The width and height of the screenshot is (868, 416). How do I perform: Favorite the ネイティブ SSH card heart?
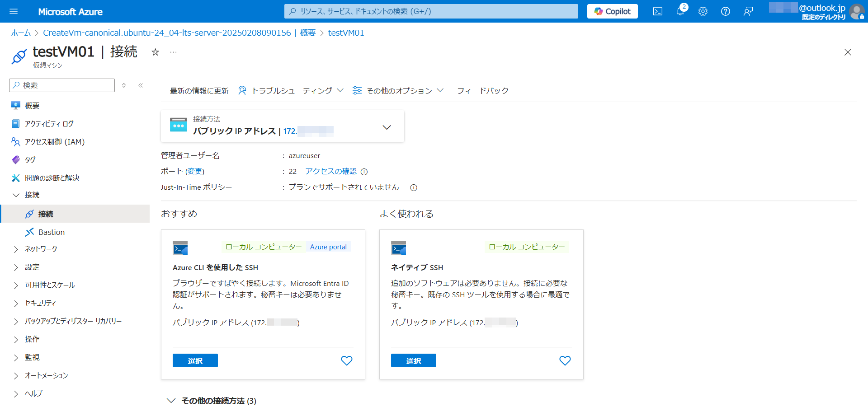[565, 360]
